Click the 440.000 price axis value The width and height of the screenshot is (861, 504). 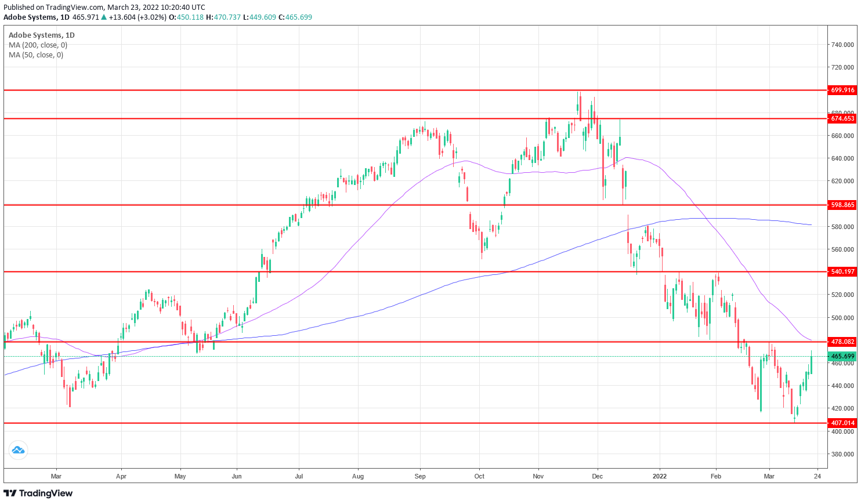pyautogui.click(x=842, y=386)
